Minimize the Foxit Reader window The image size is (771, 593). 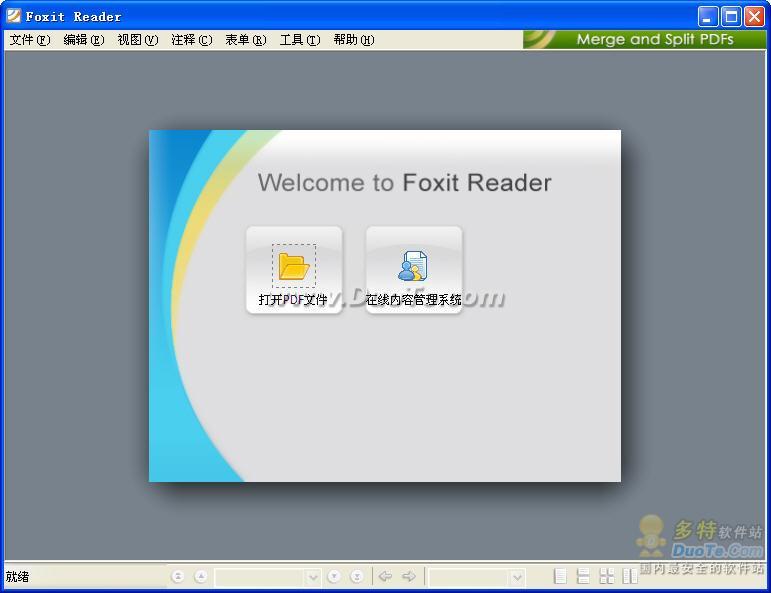point(708,17)
